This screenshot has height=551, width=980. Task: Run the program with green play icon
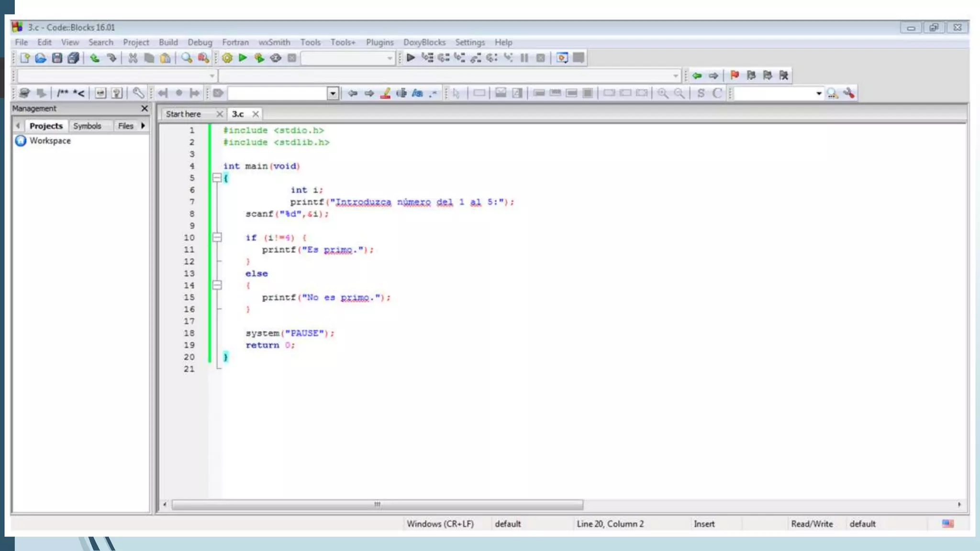click(243, 58)
